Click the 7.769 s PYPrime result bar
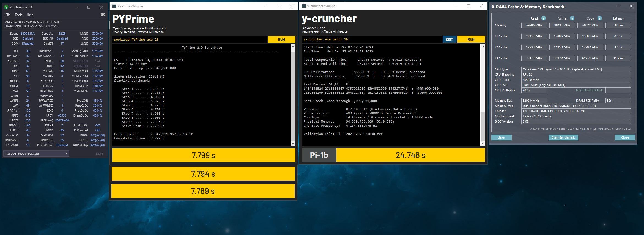644x235 pixels. point(203,191)
